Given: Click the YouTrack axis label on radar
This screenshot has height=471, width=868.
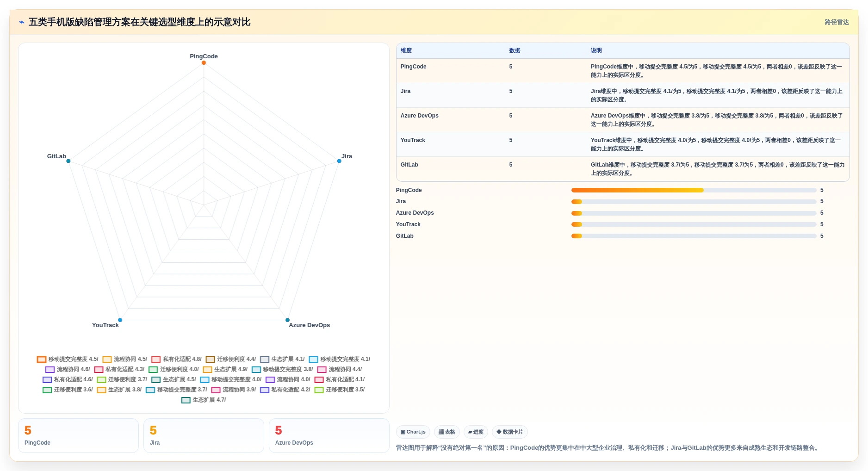Looking at the screenshot, I should coord(105,325).
